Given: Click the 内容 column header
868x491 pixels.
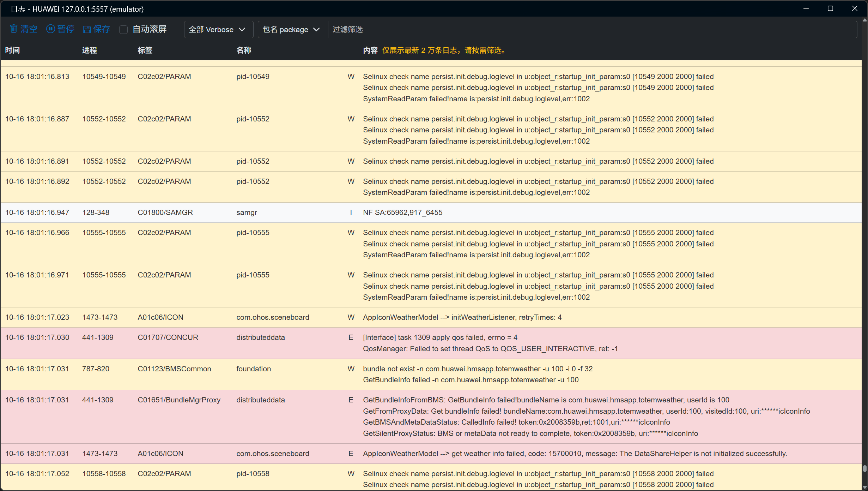Looking at the screenshot, I should pyautogui.click(x=370, y=50).
